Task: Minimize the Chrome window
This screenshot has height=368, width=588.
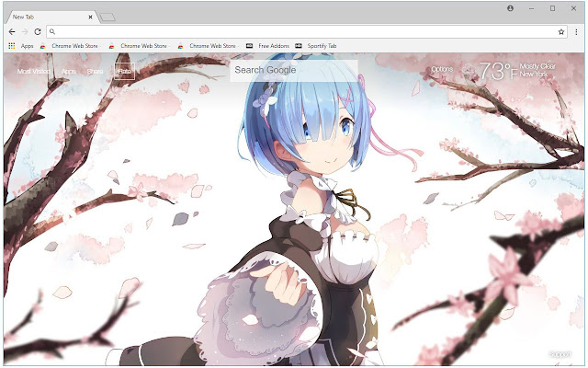Action: pos(531,8)
